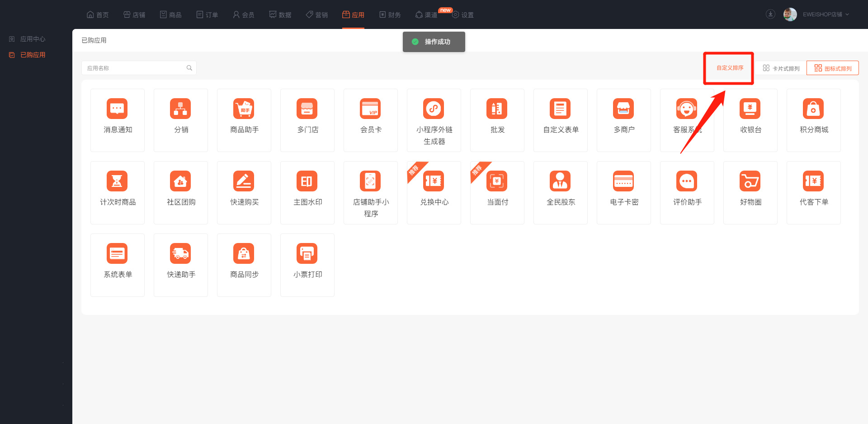Screen dimensions: 868x424
Task: Open the 收银台 cashier app
Action: coord(750,109)
